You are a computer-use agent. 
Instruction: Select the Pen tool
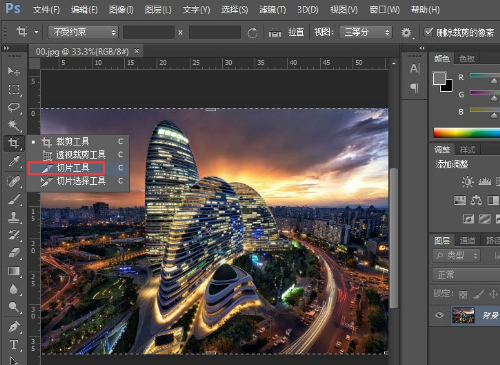pos(14,326)
